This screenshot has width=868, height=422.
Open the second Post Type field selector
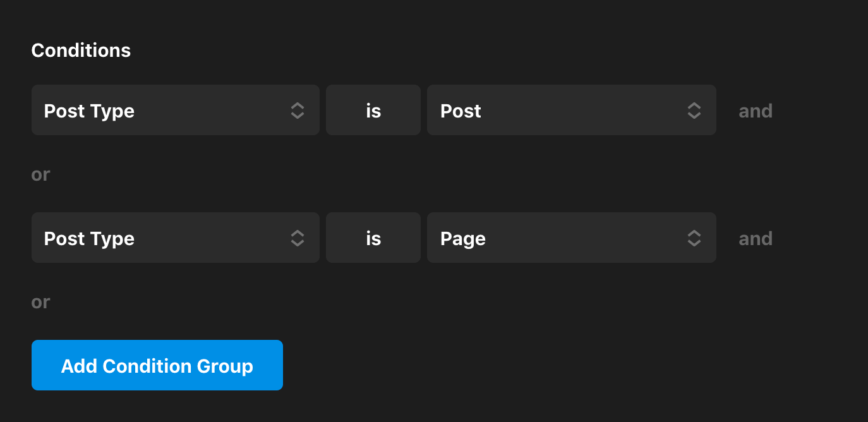(175, 238)
